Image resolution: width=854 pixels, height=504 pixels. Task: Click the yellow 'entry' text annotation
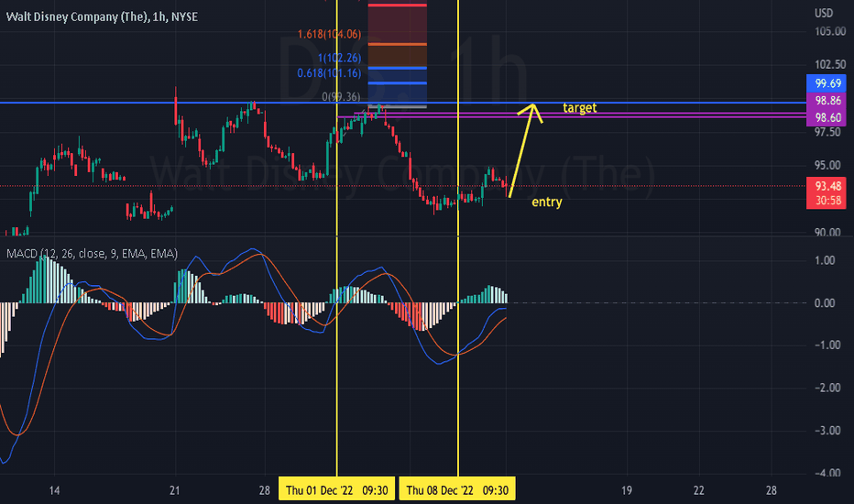click(x=547, y=203)
